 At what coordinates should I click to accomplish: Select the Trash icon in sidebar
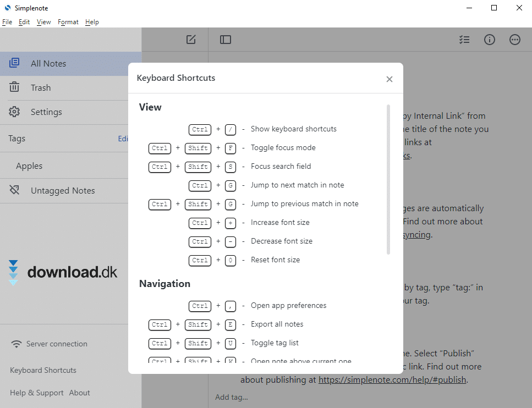point(14,87)
